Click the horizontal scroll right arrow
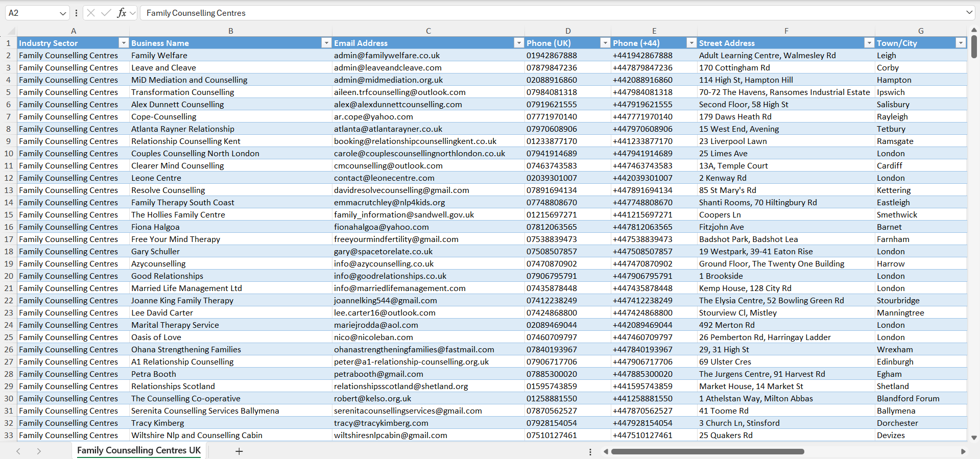 click(x=963, y=451)
